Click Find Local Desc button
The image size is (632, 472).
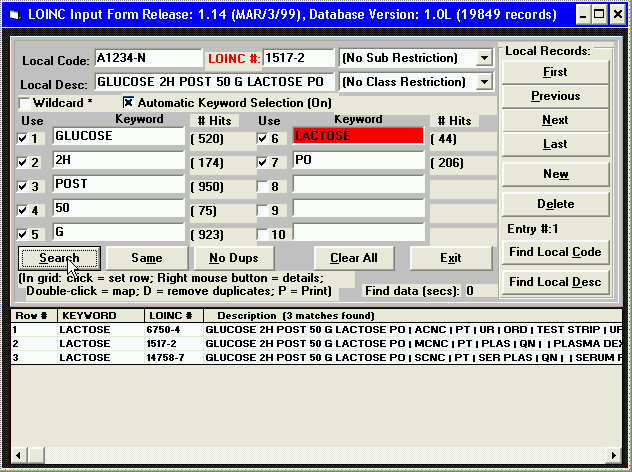tap(555, 282)
